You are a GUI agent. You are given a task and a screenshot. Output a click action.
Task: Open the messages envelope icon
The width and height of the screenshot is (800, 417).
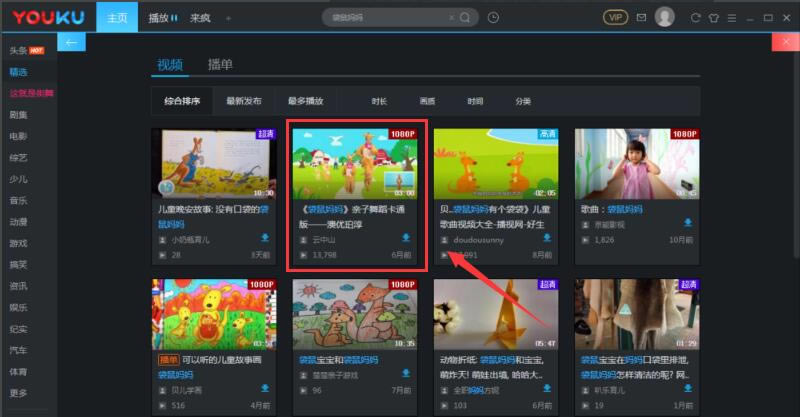(640, 17)
